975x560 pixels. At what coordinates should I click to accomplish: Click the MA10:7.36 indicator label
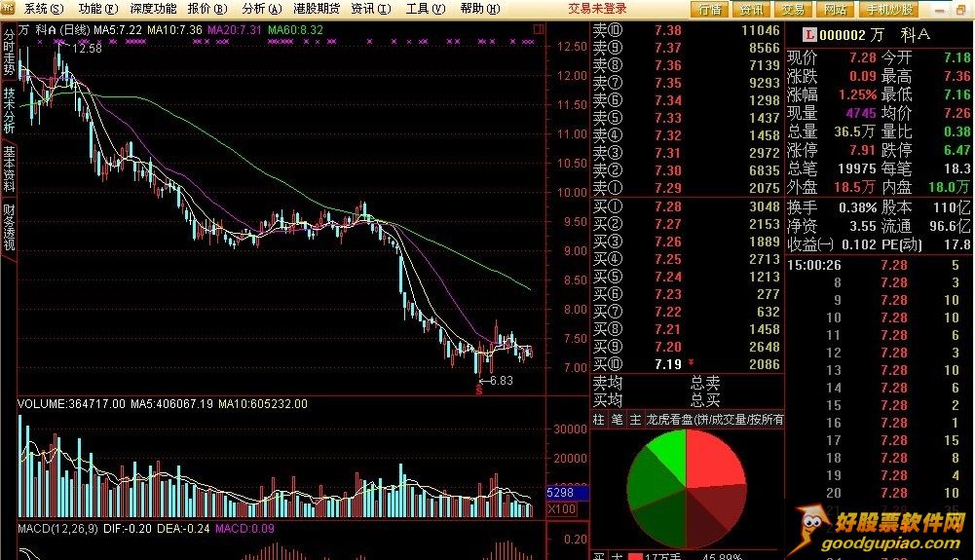coord(174,30)
